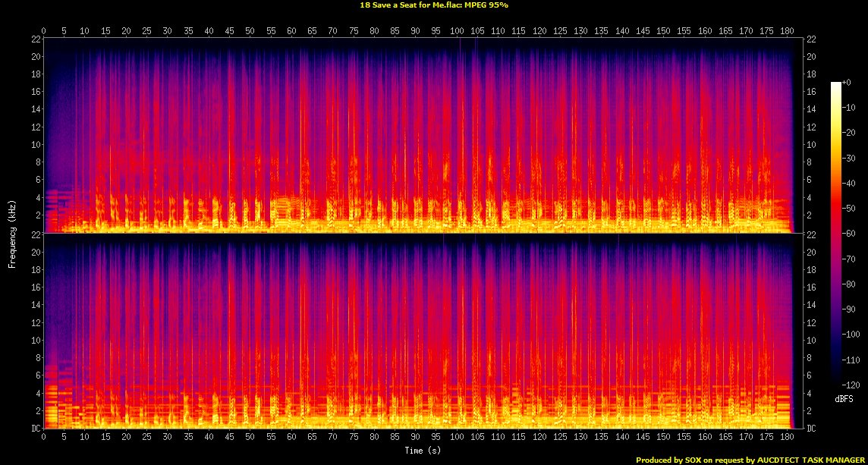Viewport: 868px width, 465px height.
Task: Select the 100 s tick on the top time axis
Action: click(456, 31)
